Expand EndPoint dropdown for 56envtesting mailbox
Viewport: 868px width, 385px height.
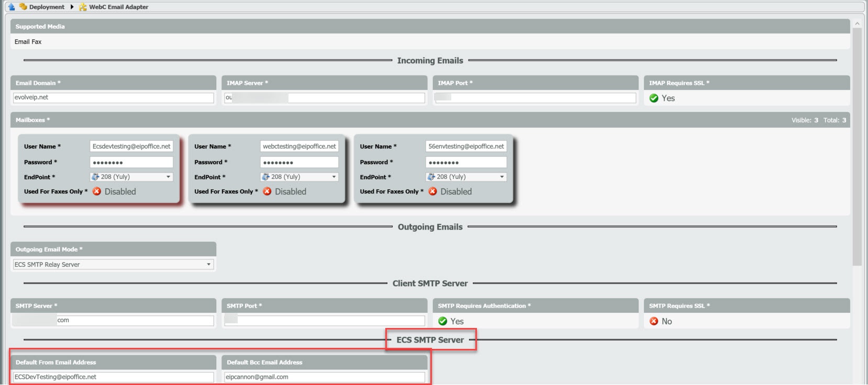tap(502, 177)
